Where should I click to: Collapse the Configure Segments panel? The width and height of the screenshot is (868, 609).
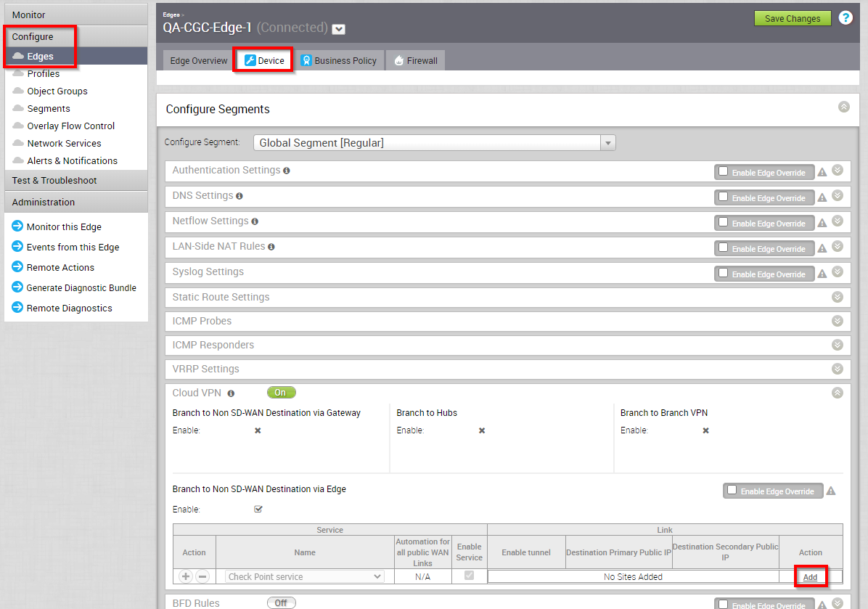[x=843, y=107]
